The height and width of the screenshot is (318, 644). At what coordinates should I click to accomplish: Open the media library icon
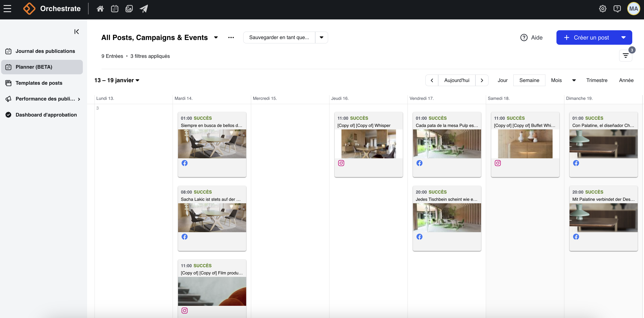pyautogui.click(x=129, y=9)
